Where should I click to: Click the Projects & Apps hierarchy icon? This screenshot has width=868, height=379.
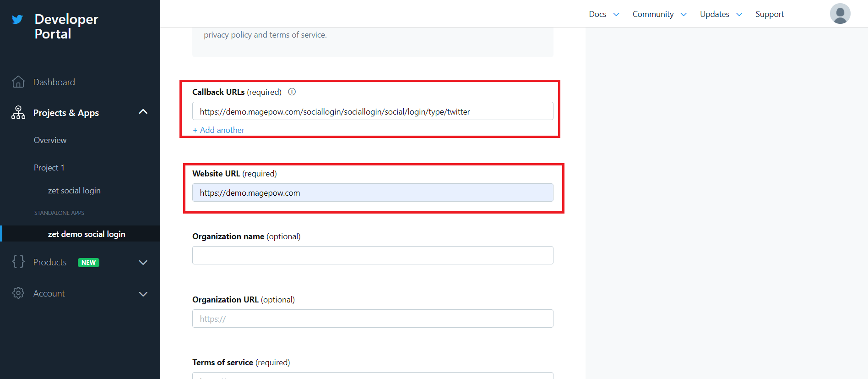click(x=18, y=113)
